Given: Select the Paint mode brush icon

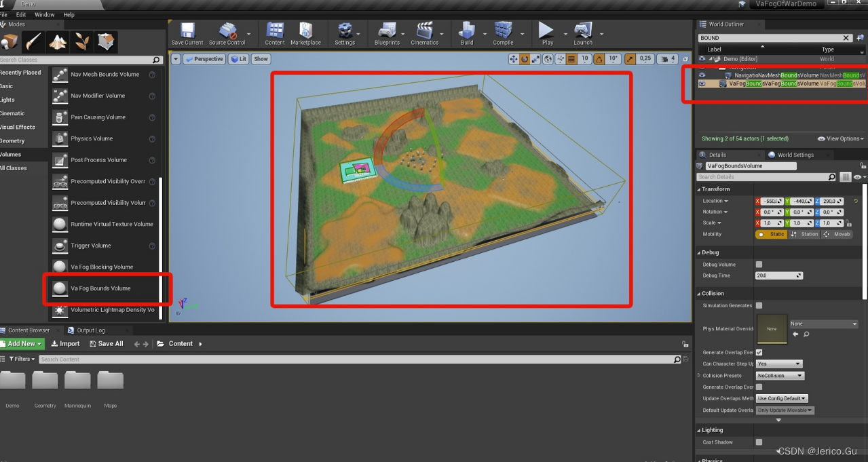Looking at the screenshot, I should 34,42.
